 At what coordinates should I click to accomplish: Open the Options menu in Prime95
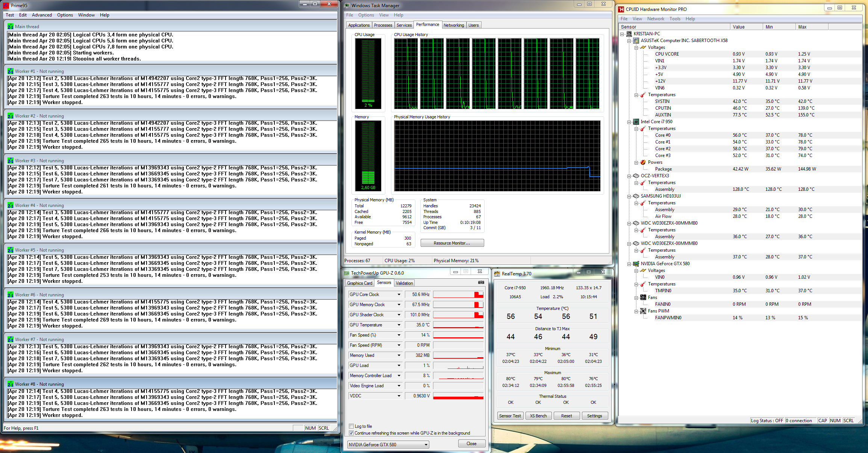click(65, 15)
